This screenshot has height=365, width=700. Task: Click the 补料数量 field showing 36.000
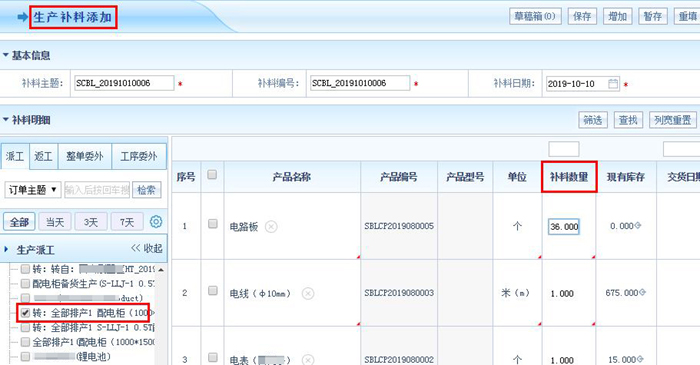click(564, 227)
